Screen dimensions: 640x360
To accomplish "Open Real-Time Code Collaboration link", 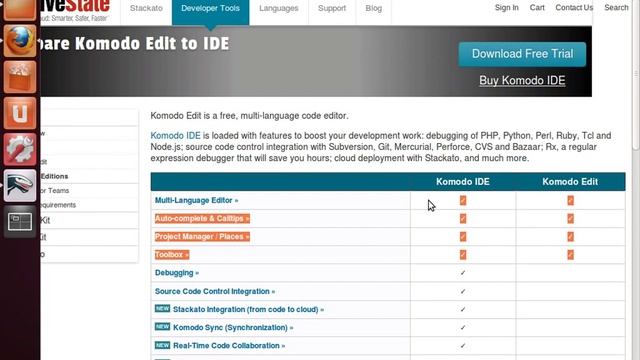I will 229,346.
